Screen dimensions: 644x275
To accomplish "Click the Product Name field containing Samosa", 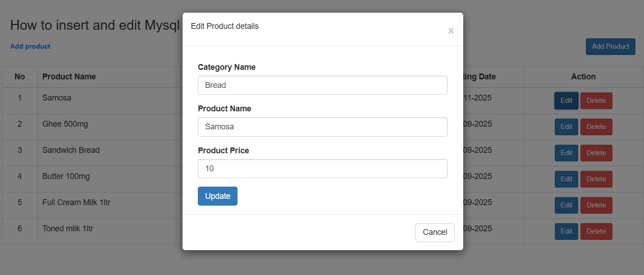I will pos(322,127).
